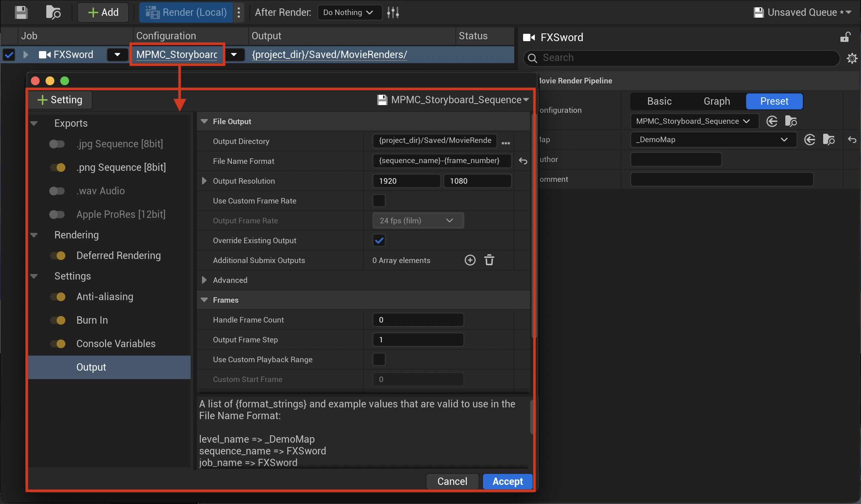Viewport: 861px width, 504px height.
Task: Accept the configuration changes
Action: coord(508,481)
